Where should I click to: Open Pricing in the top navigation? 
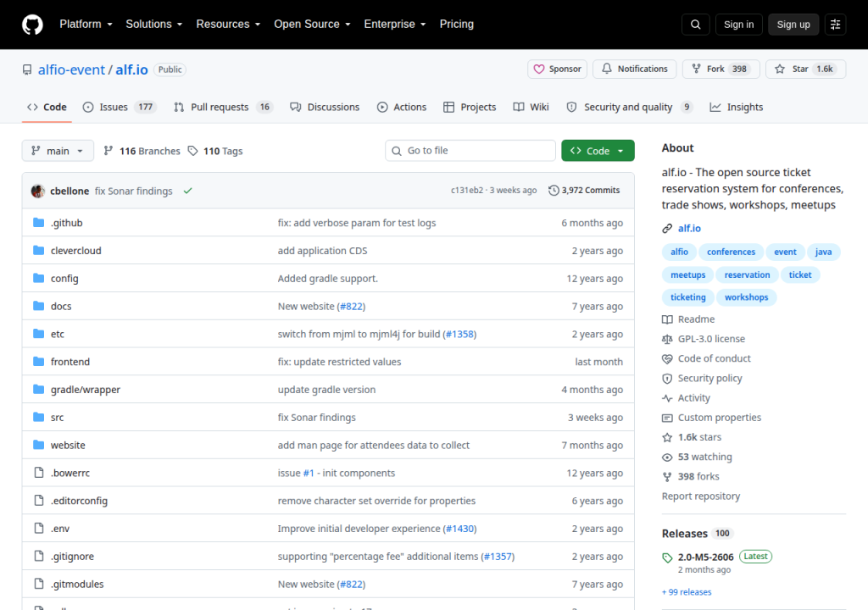[457, 25]
